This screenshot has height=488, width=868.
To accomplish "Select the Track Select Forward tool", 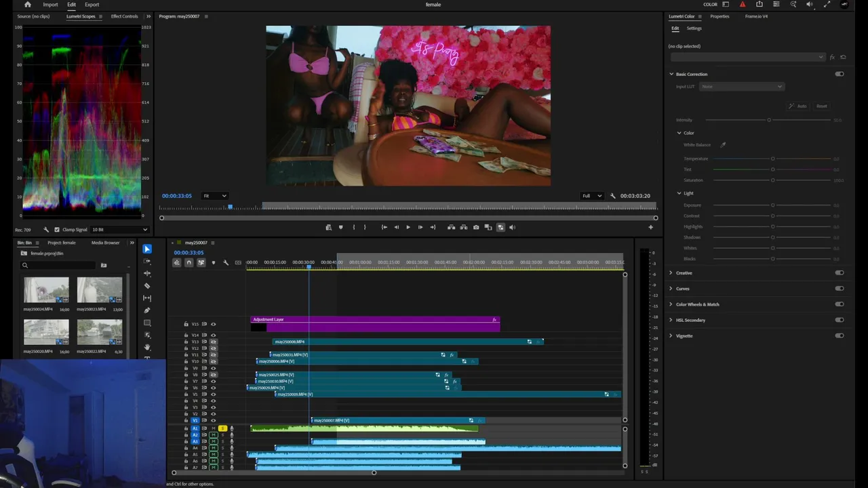I will 147,261.
